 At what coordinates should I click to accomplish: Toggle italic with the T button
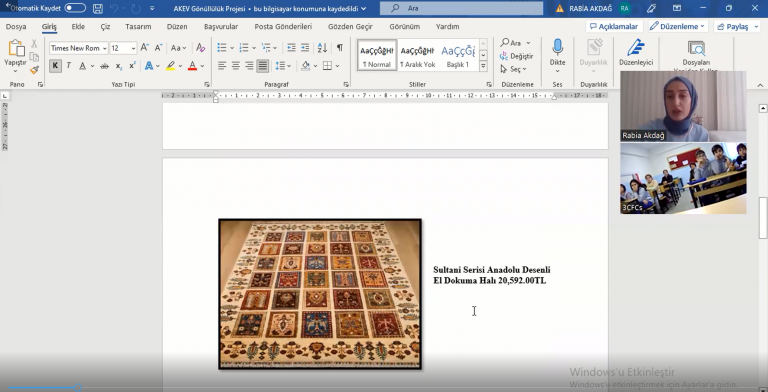point(69,66)
